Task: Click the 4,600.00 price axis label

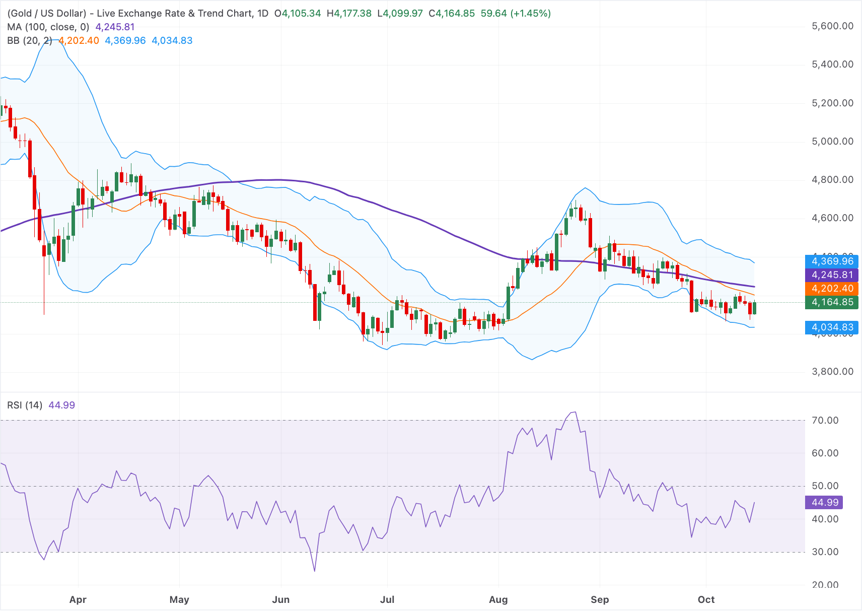Action: (832, 218)
